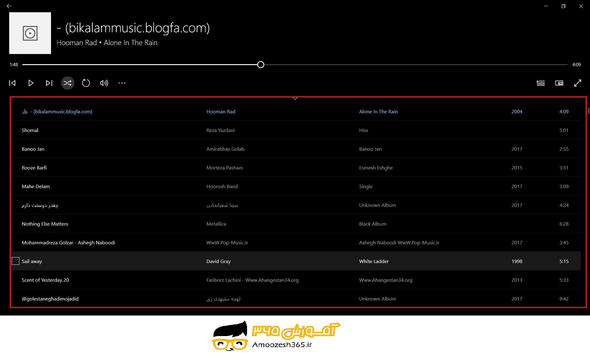Viewport: 590px width, 364px height.
Task: Click the album art thumbnail
Action: click(30, 33)
